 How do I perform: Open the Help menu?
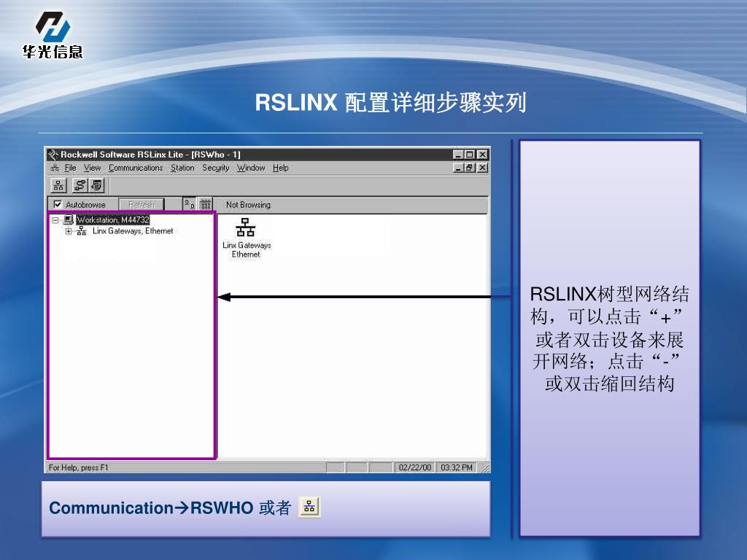(x=281, y=168)
